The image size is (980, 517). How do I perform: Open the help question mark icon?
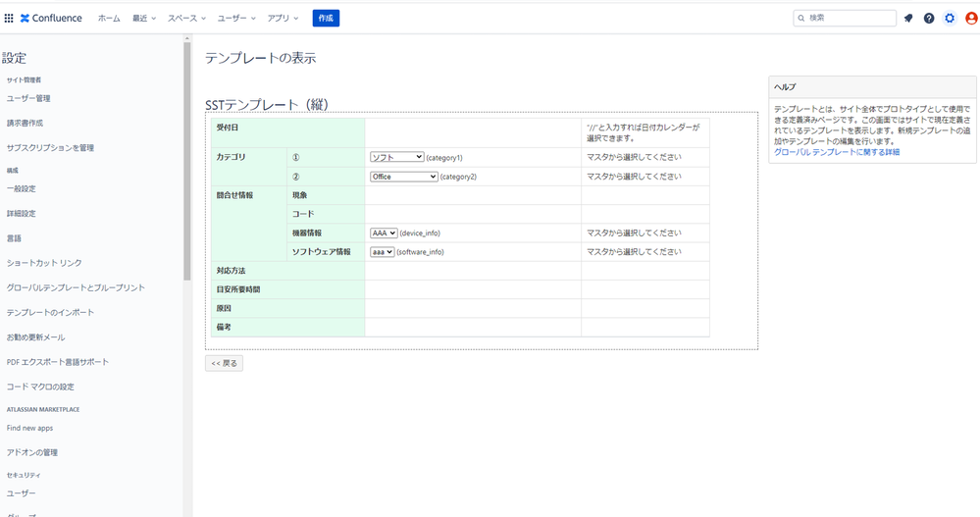929,18
